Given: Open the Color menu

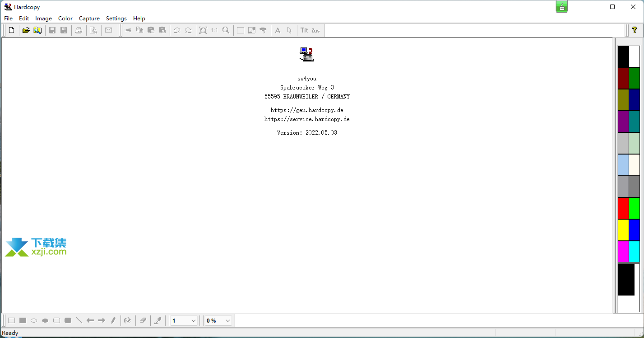Looking at the screenshot, I should (65, 19).
